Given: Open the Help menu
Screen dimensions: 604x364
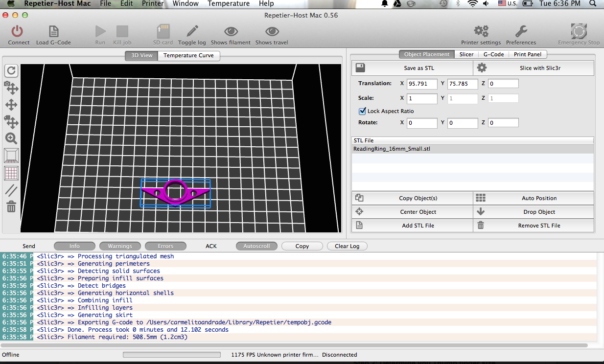Looking at the screenshot, I should click(x=266, y=3).
